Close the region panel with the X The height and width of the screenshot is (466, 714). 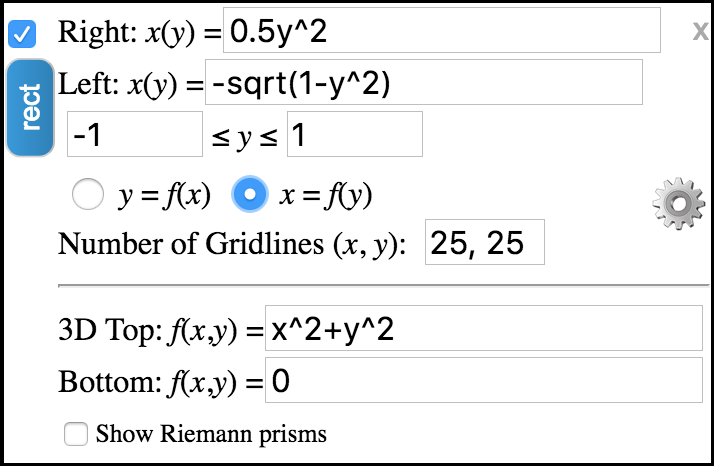pyautogui.click(x=701, y=31)
